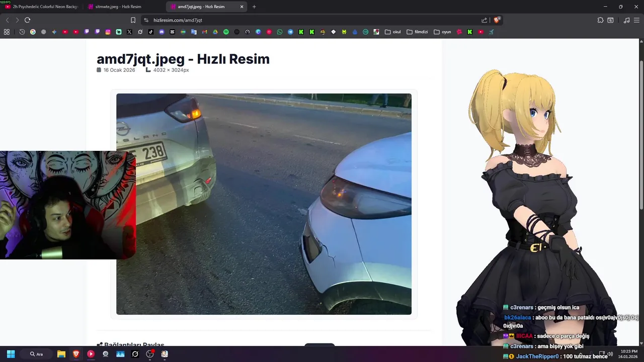Expand the oyun bookmarks folder
The image size is (644, 362).
[x=442, y=32]
